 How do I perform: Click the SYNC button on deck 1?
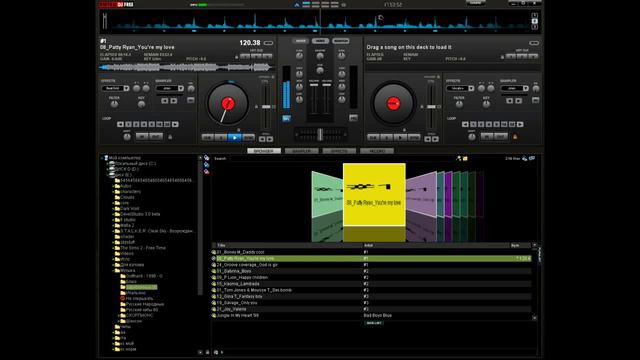248,138
